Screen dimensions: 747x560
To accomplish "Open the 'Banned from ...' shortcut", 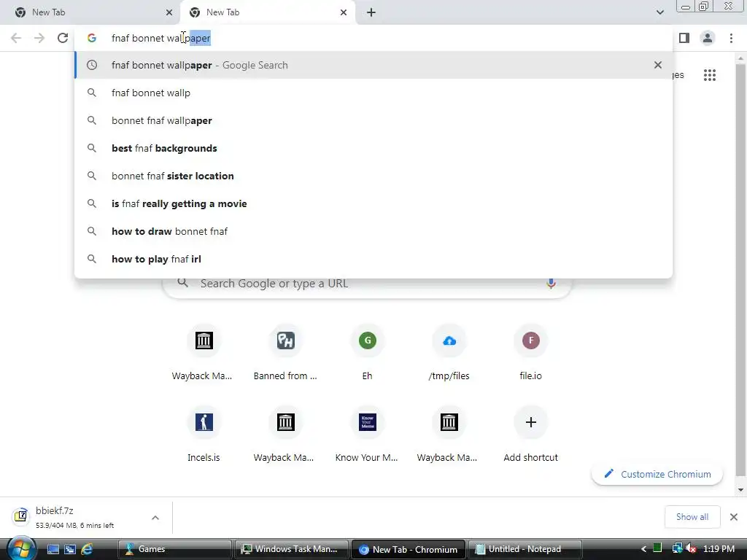I will click(x=285, y=352).
